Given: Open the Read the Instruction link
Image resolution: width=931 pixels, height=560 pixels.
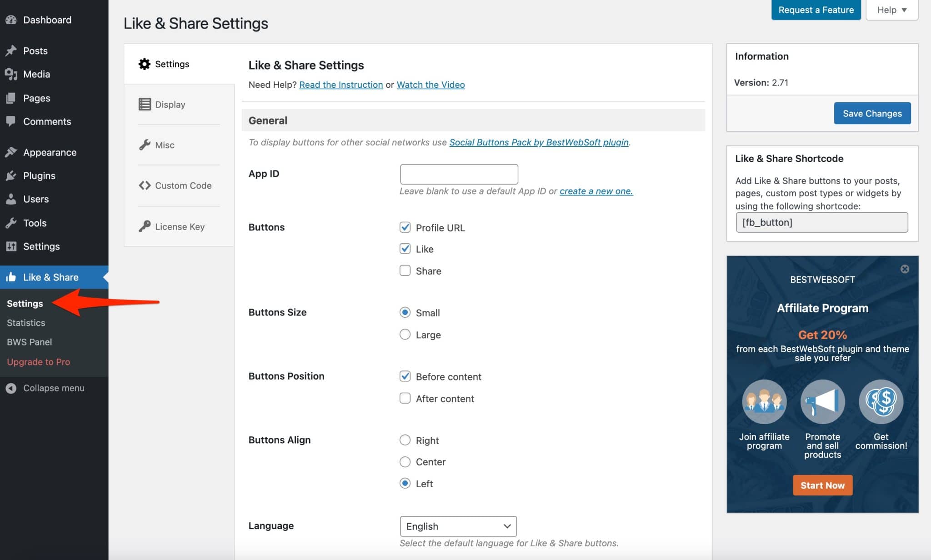Looking at the screenshot, I should point(341,85).
